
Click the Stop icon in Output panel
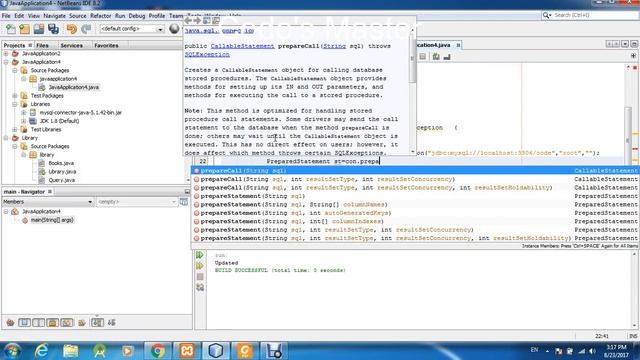(200, 277)
